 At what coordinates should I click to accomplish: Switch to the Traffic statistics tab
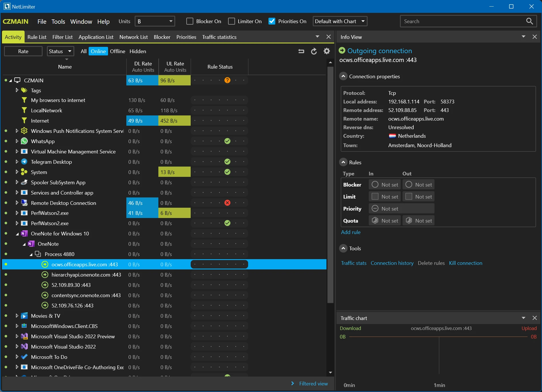(219, 37)
